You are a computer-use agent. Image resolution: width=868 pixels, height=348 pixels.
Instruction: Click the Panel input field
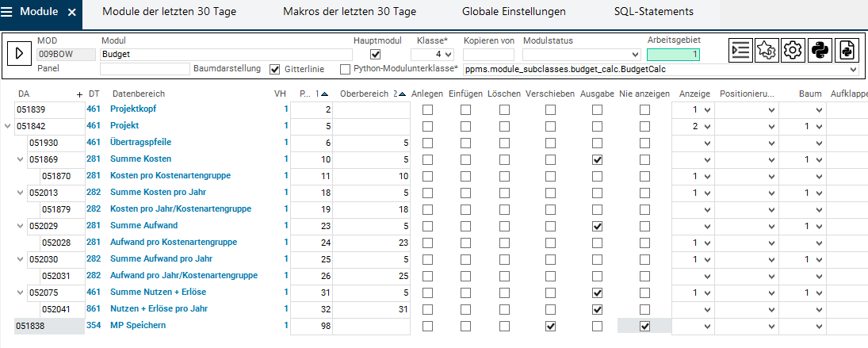pos(145,69)
